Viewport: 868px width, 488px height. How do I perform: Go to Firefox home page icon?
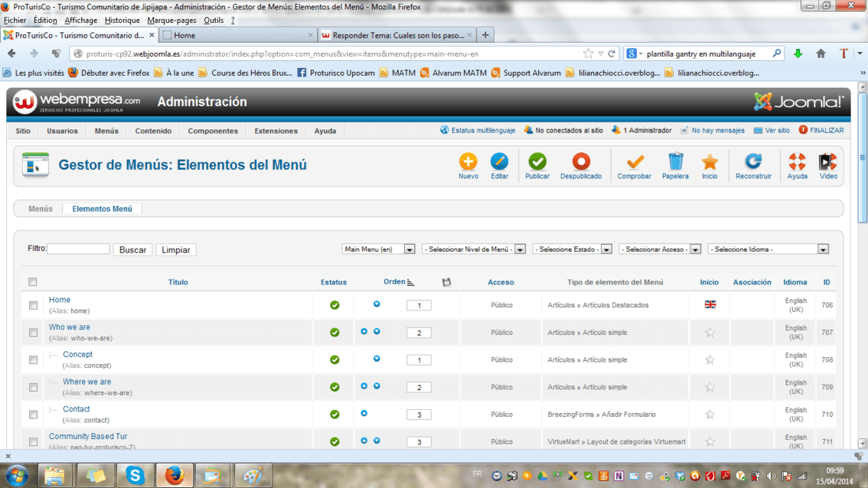click(x=821, y=54)
